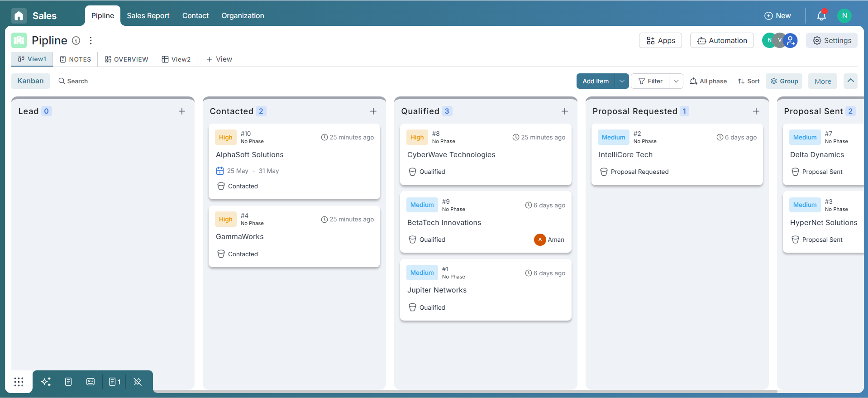Select the View1 tab

coord(32,59)
